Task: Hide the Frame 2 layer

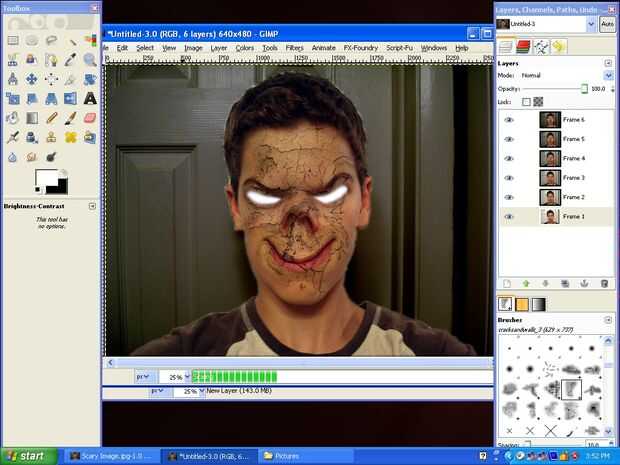Action: point(508,197)
